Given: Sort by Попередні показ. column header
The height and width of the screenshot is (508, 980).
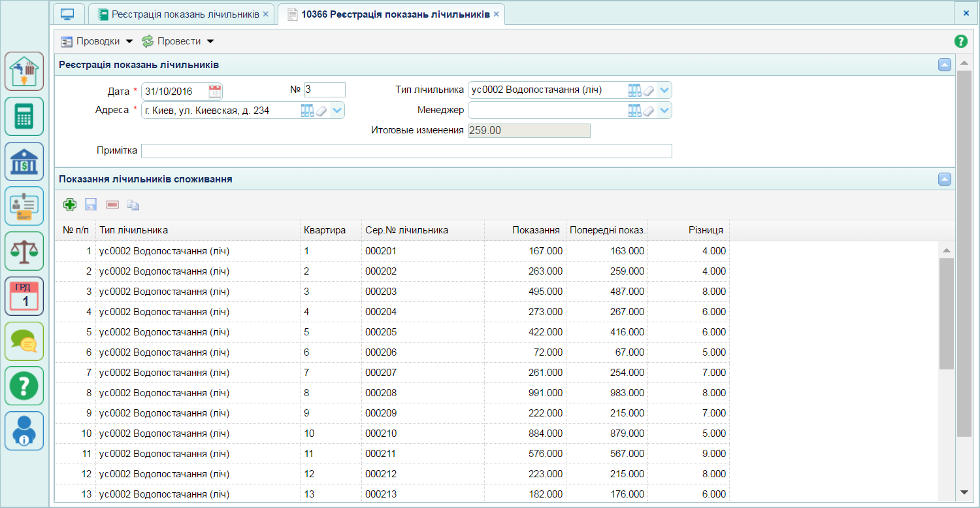Looking at the screenshot, I should (606, 230).
